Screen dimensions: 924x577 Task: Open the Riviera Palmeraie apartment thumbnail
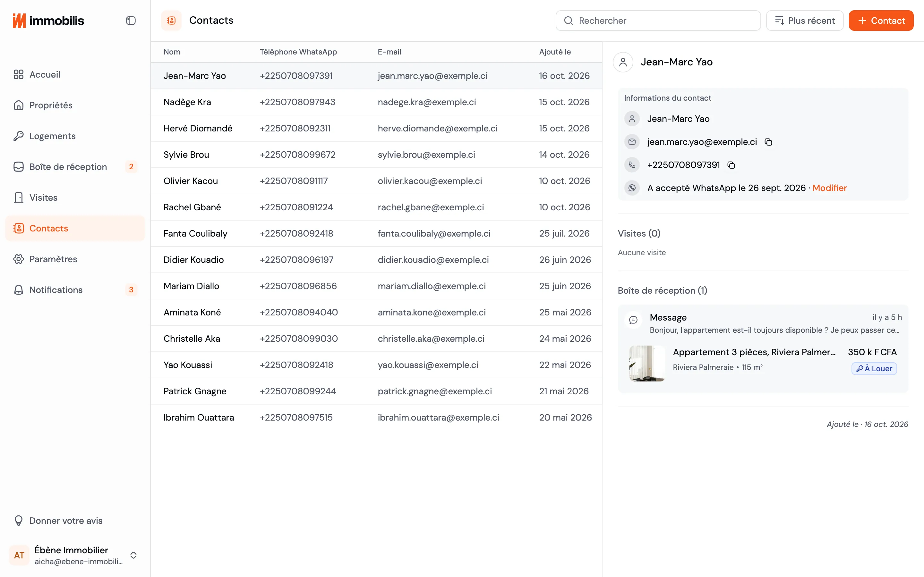point(647,363)
